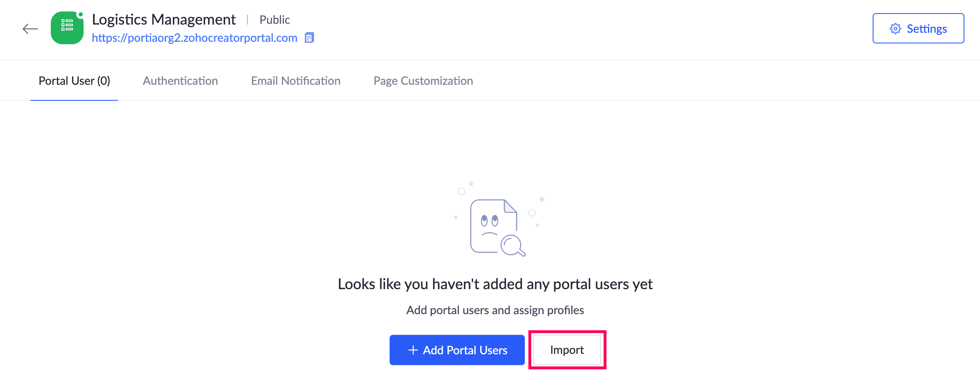Viewport: 980px width, 385px height.
Task: Click the plus icon on Add Portal Users
Action: pyautogui.click(x=413, y=350)
